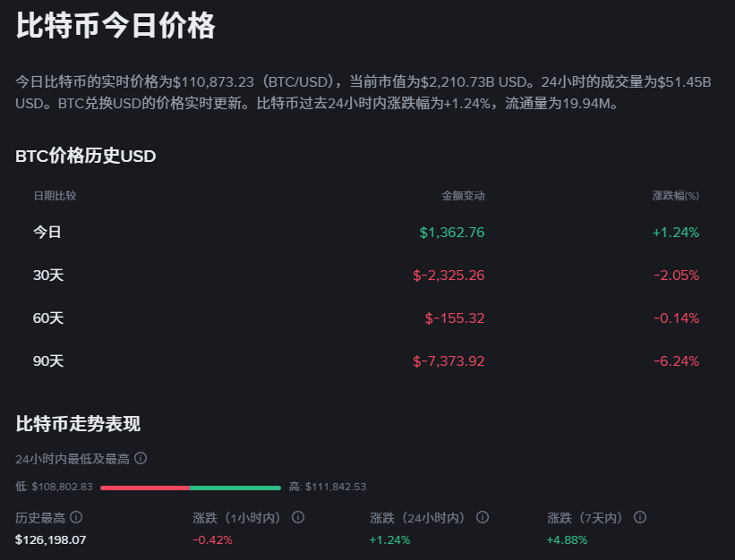Click the info icon next to 历史最高
Viewport: 735px width, 560px height.
coord(76,517)
